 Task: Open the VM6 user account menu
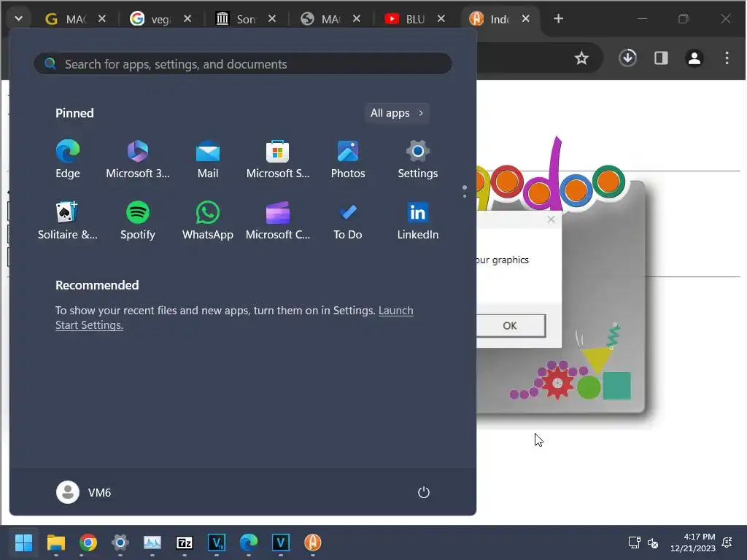pyautogui.click(x=84, y=492)
